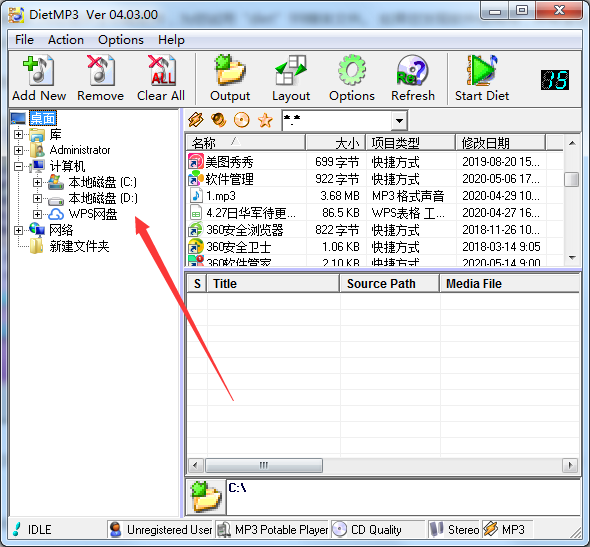Click the Remove file toolbar icon
Viewport: 590px width, 547px height.
pyautogui.click(x=100, y=71)
